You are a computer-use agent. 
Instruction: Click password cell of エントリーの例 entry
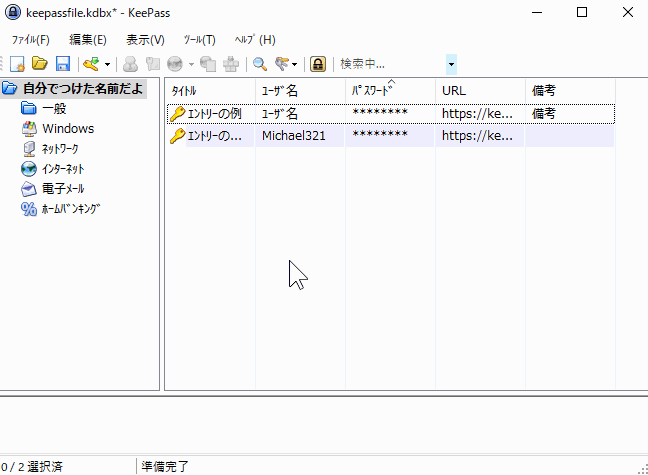380,113
